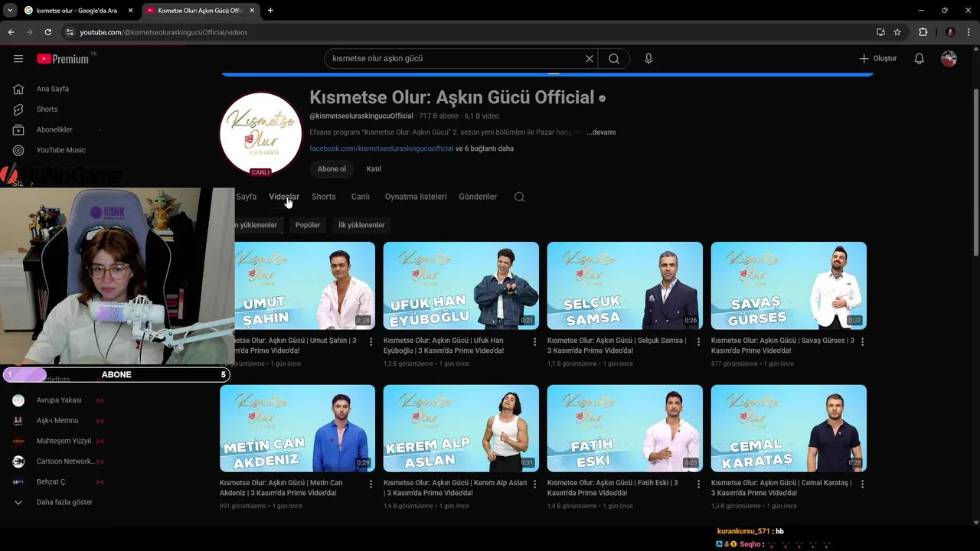
Task: Click the magnifier search button
Action: pyautogui.click(x=614, y=59)
